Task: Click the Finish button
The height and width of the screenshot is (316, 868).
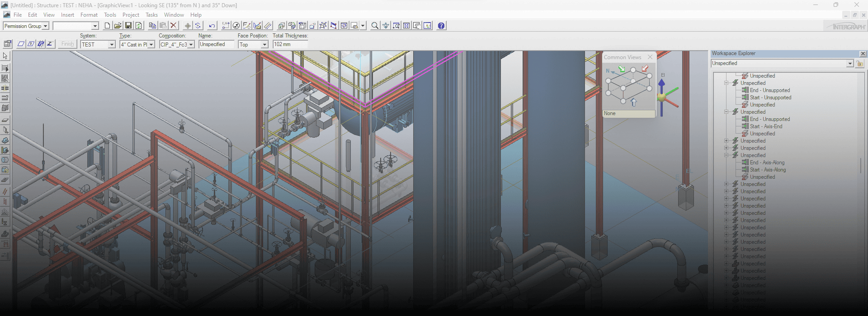Action: 68,44
